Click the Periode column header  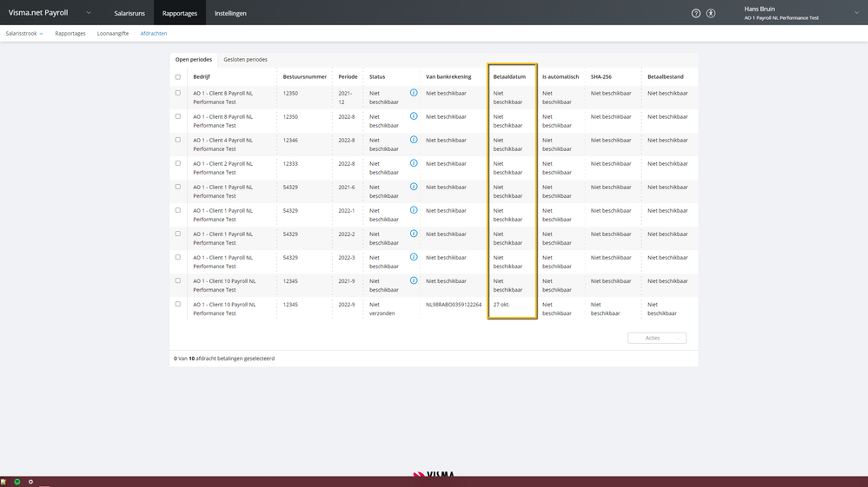(348, 77)
